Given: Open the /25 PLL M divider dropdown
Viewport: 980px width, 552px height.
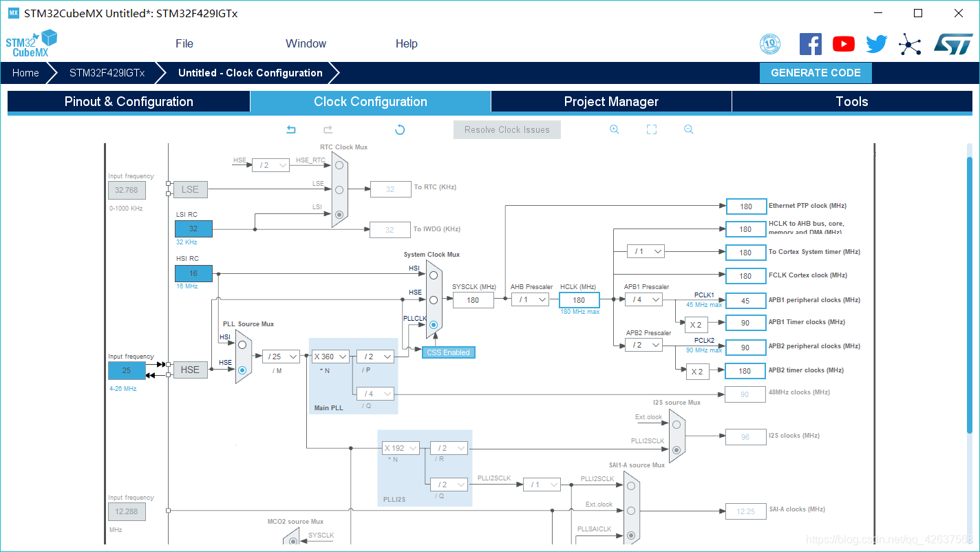Looking at the screenshot, I should (x=281, y=357).
